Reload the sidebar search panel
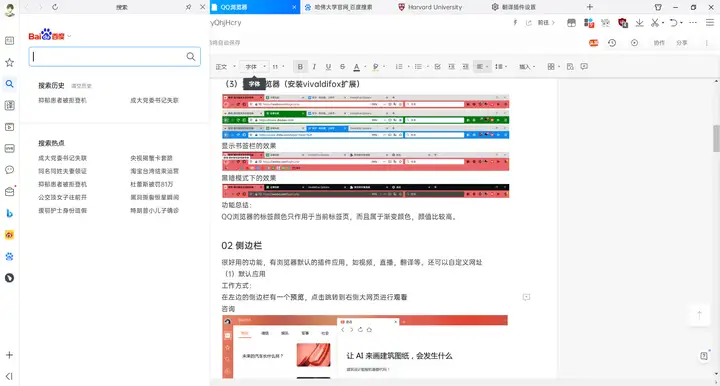The image size is (720, 386). [55, 7]
